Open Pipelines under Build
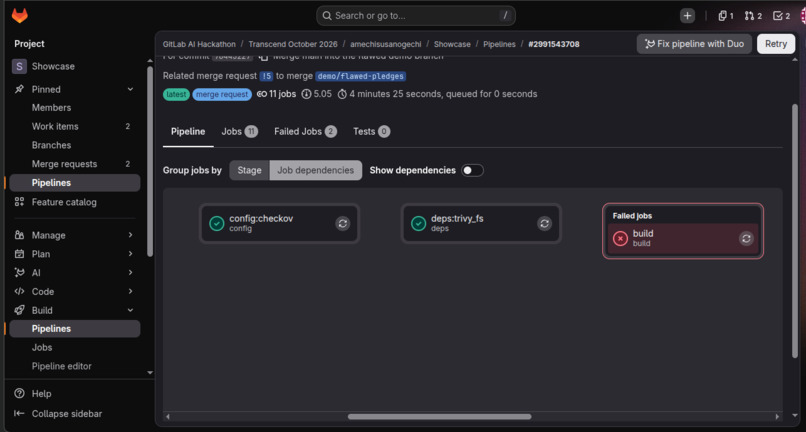Screen dimensions: 806x432 [x=75, y=329]
